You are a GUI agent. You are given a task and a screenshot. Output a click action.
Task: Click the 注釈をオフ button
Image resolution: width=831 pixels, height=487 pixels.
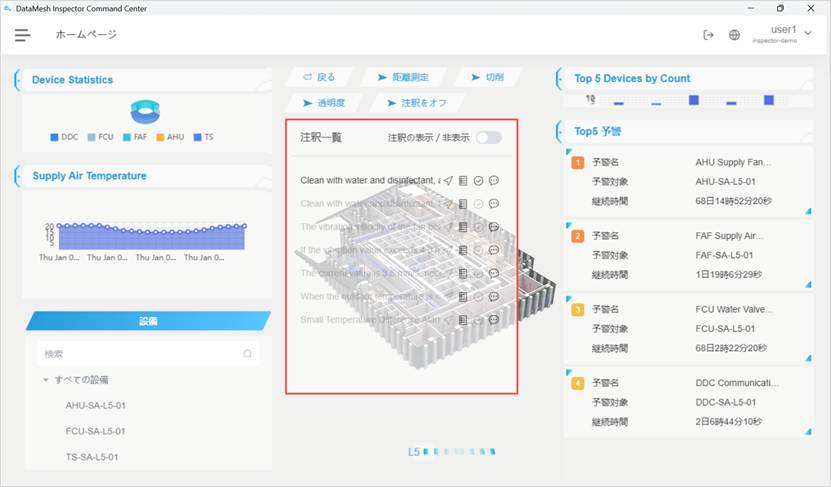417,103
